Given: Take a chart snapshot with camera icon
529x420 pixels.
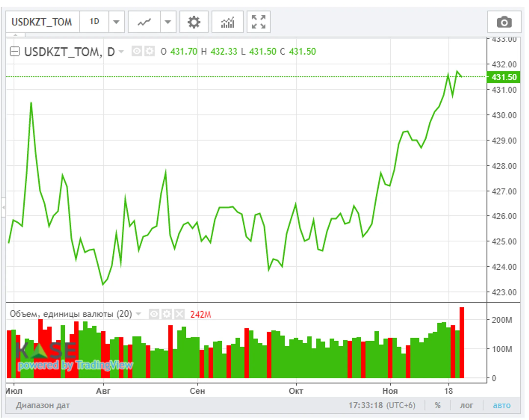Looking at the screenshot, I should tap(504, 22).
